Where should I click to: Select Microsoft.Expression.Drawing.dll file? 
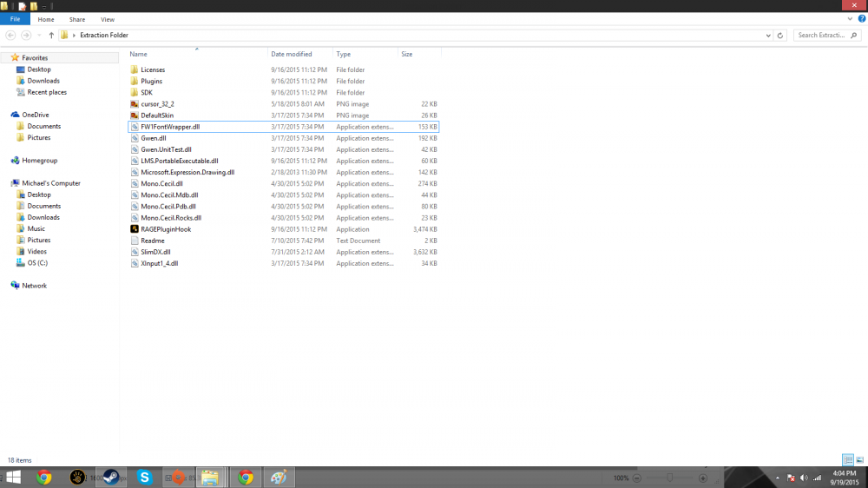(x=187, y=172)
